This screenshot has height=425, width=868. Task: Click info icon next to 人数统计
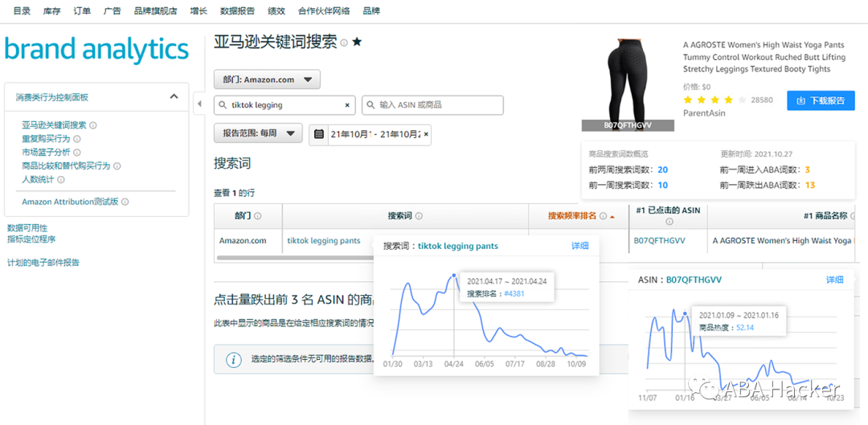(61, 180)
